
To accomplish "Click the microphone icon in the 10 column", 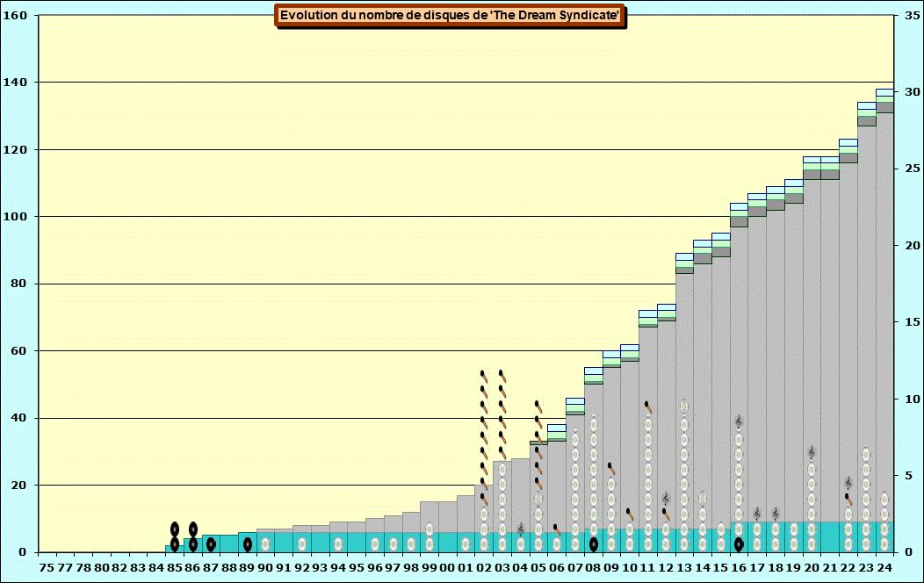I will [630, 515].
